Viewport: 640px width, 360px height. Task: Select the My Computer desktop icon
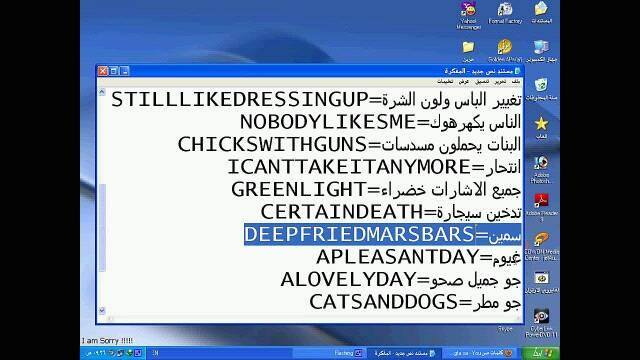coord(541,51)
